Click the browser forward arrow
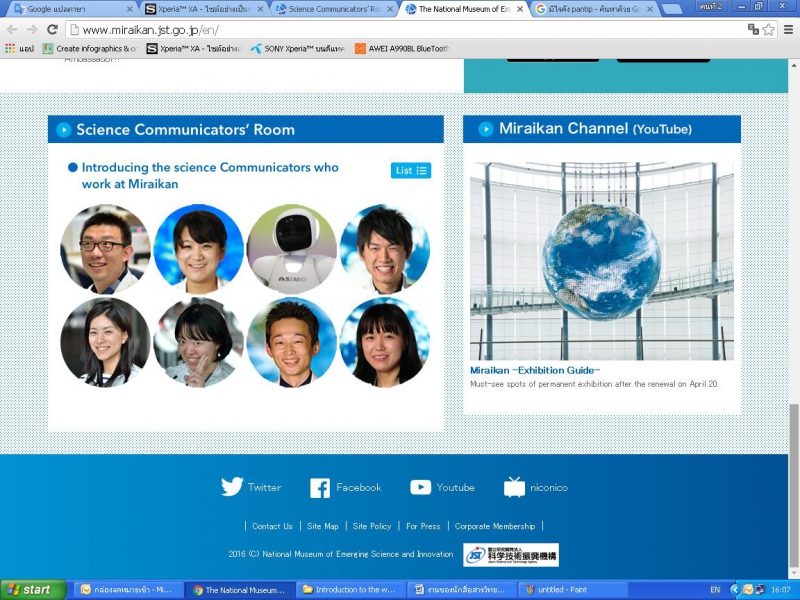Viewport: 800px width, 600px height. pos(32,30)
